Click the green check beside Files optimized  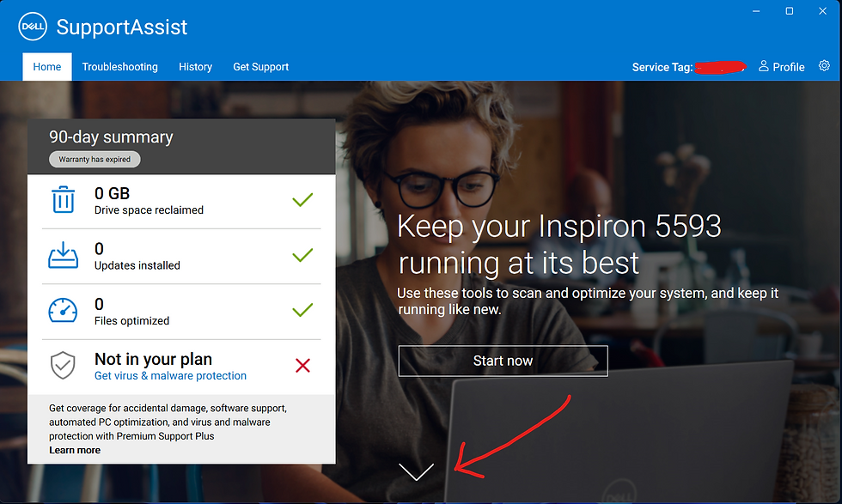tap(302, 310)
